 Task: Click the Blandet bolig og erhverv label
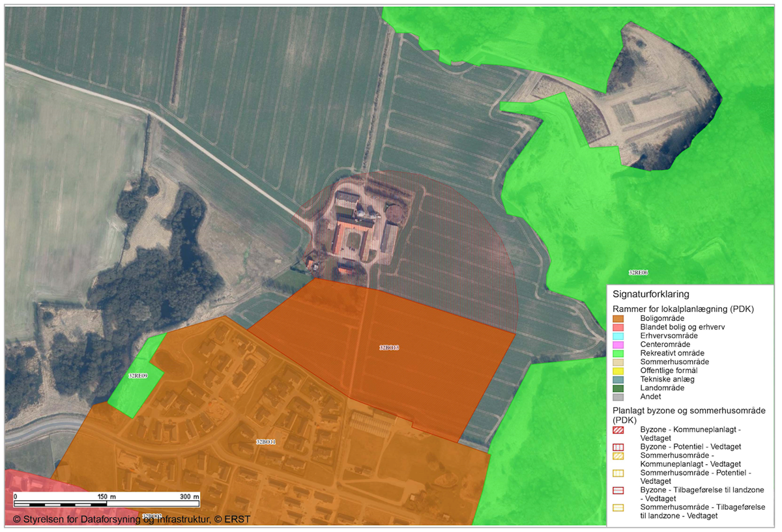684,327
